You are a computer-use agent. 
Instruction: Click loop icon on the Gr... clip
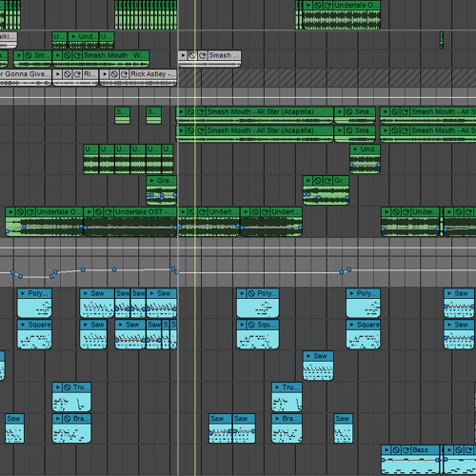327,181
